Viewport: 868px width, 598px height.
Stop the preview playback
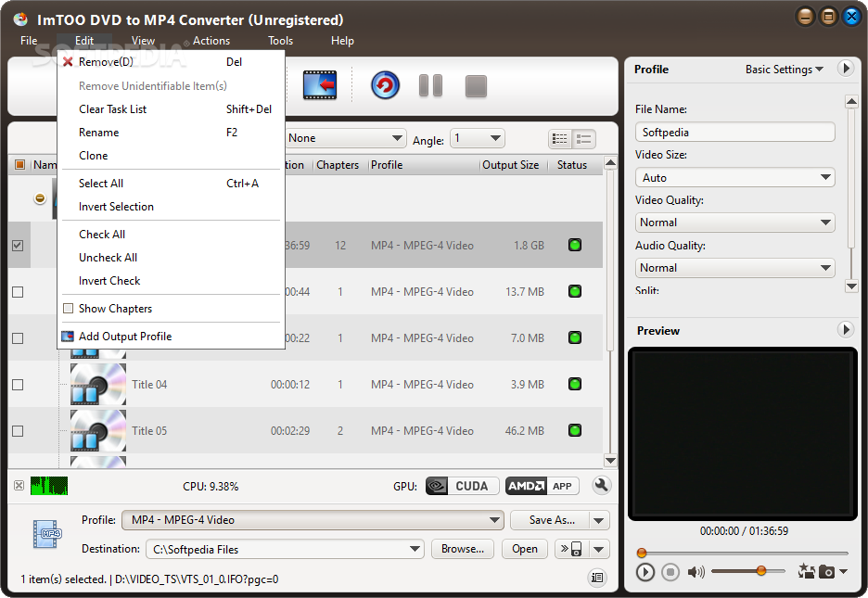pyautogui.click(x=670, y=572)
